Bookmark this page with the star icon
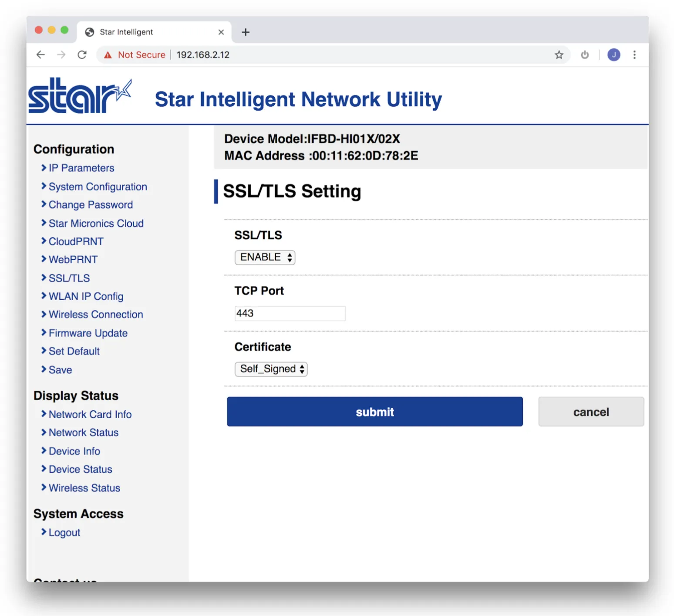674x616 pixels. coord(559,55)
